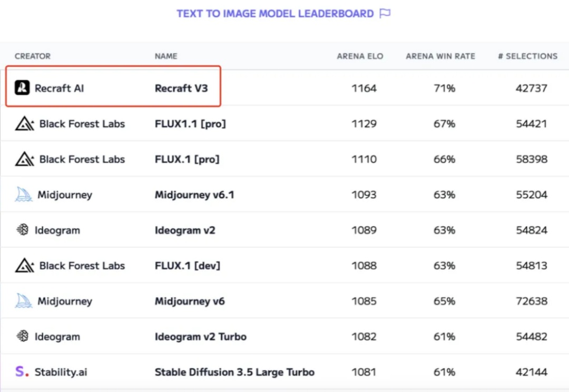Viewport: 569px width, 392px height.
Task: Click the ELO value 1081
Action: point(364,372)
